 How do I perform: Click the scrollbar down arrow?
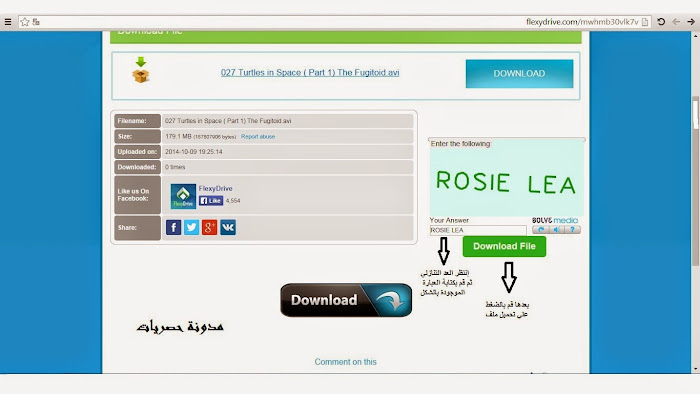coord(696,369)
